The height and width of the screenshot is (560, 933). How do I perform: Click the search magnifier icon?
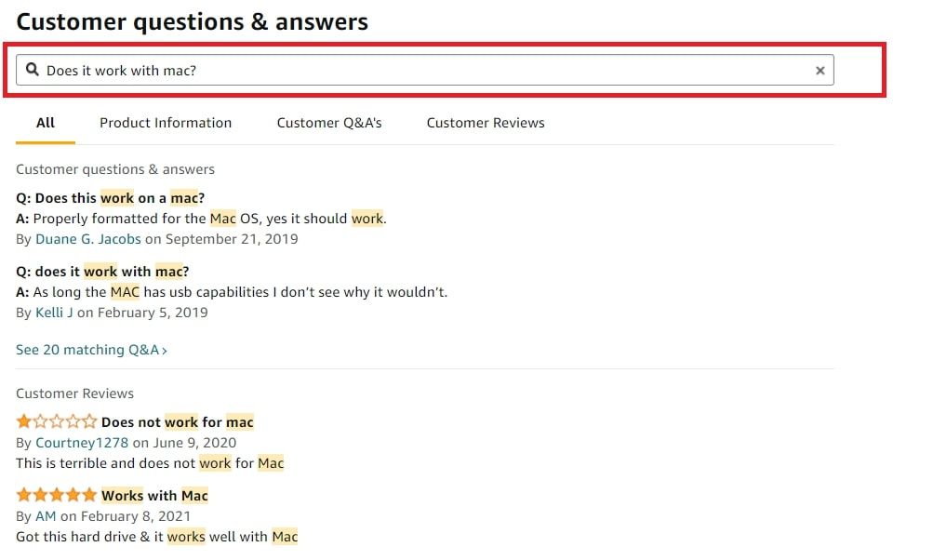(33, 70)
